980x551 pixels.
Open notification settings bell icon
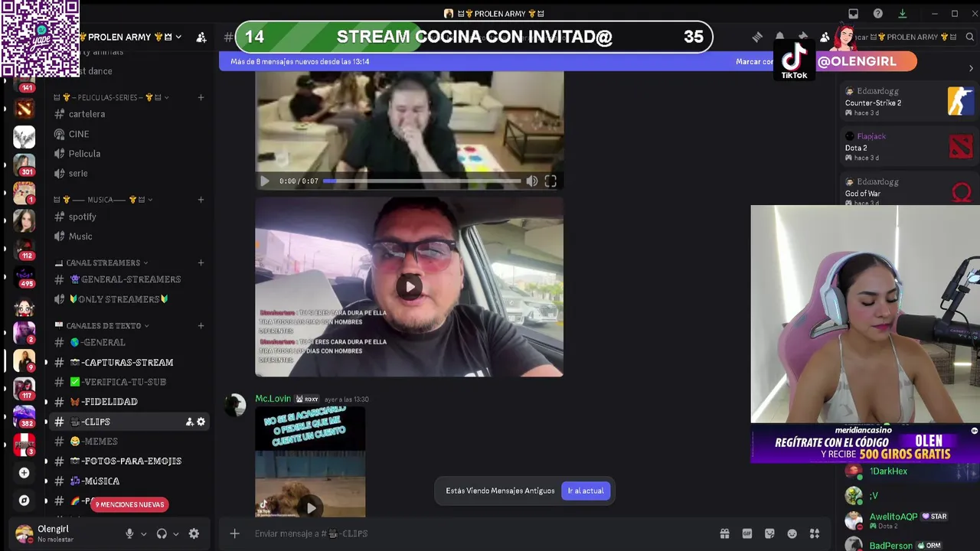click(779, 37)
